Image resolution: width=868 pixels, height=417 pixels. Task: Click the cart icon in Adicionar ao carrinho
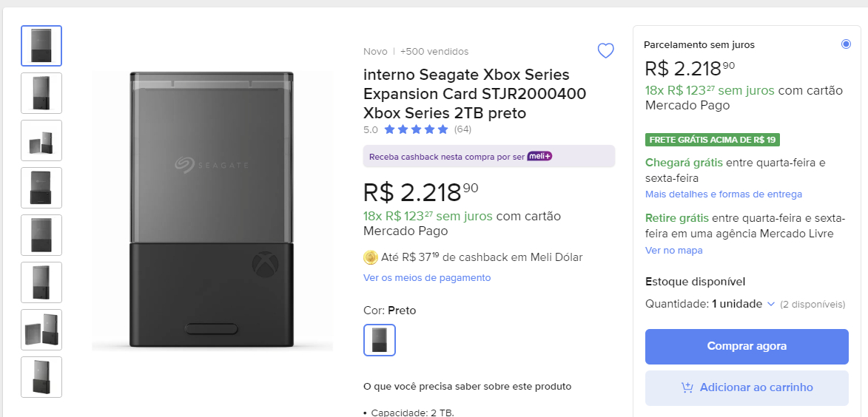(x=687, y=387)
